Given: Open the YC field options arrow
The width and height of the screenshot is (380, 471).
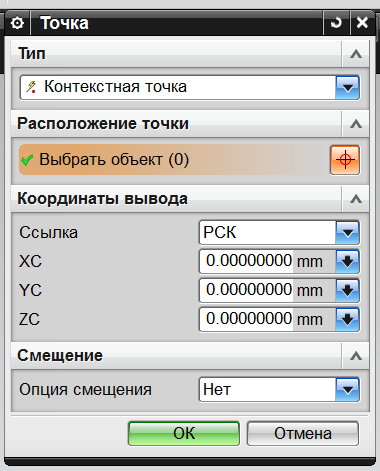Looking at the screenshot, I should point(347,290).
